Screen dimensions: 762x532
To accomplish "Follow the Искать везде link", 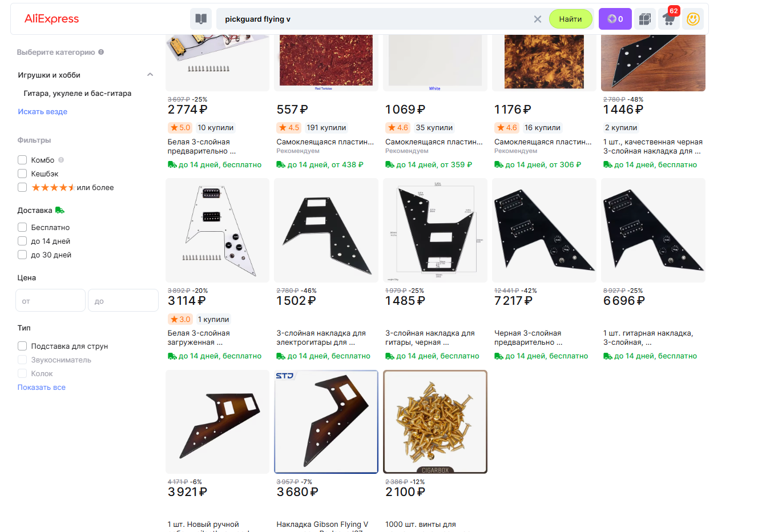I will [x=43, y=111].
